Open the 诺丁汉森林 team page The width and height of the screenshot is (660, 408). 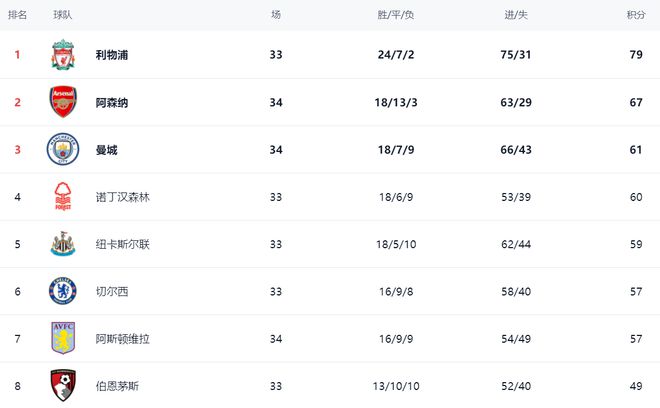click(x=123, y=197)
